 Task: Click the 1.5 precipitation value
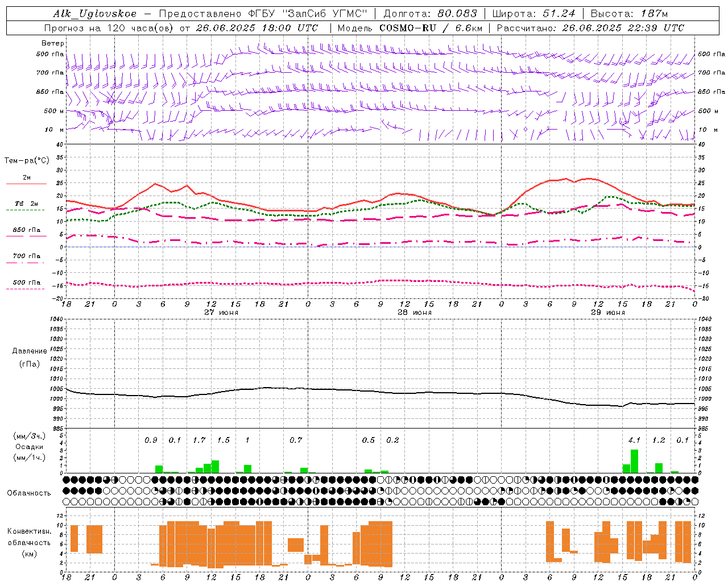(224, 440)
